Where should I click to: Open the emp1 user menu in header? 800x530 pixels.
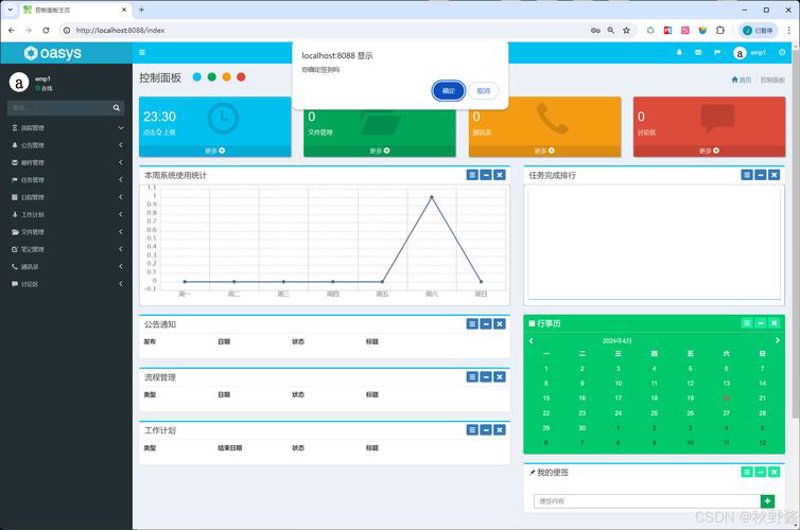pyautogui.click(x=749, y=53)
